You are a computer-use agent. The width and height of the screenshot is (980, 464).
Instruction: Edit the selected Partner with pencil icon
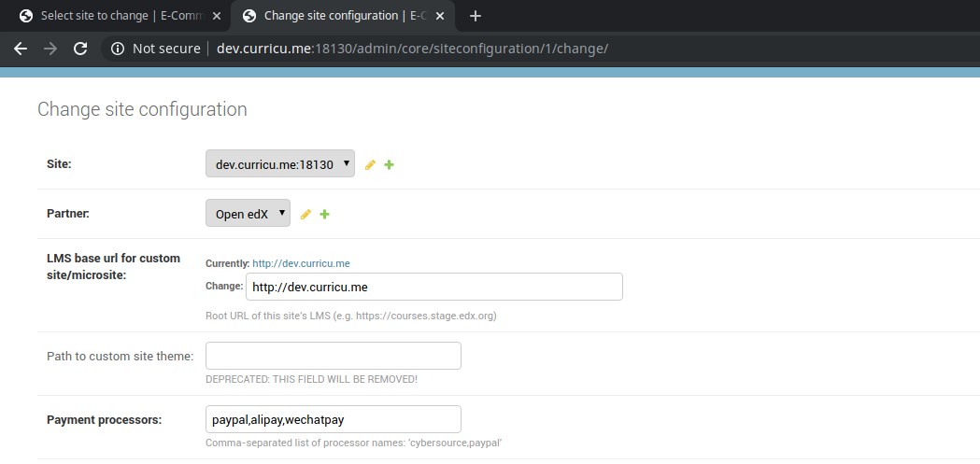tap(305, 214)
